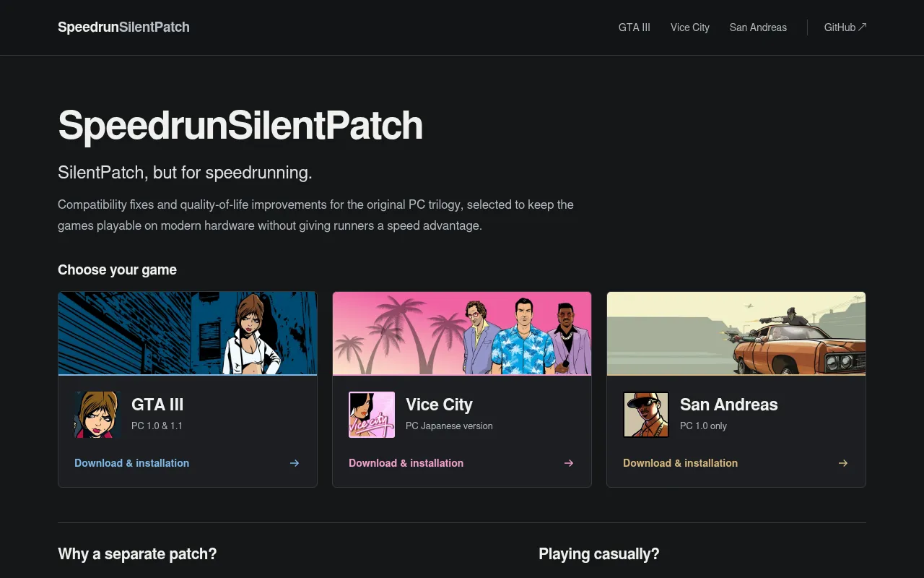Click the GTA III banner artwork
Image resolution: width=924 pixels, height=578 pixels.
point(188,333)
